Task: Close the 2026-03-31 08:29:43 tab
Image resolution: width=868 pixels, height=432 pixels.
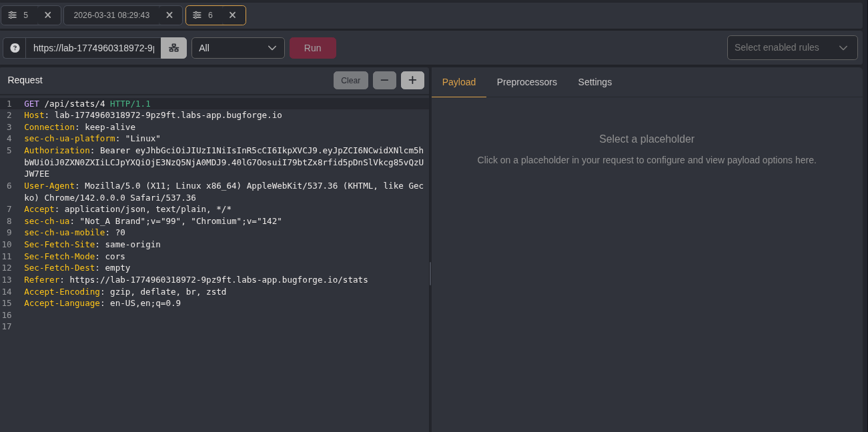Action: [169, 15]
